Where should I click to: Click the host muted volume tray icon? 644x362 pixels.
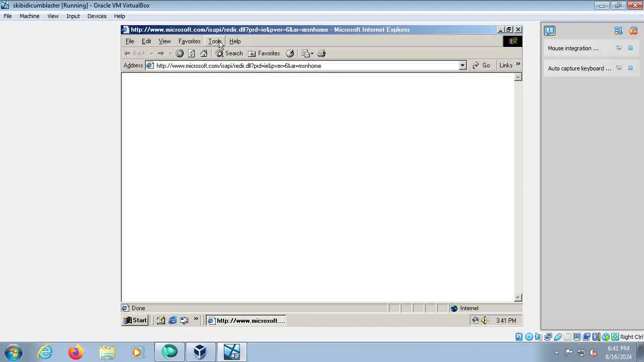point(594,352)
